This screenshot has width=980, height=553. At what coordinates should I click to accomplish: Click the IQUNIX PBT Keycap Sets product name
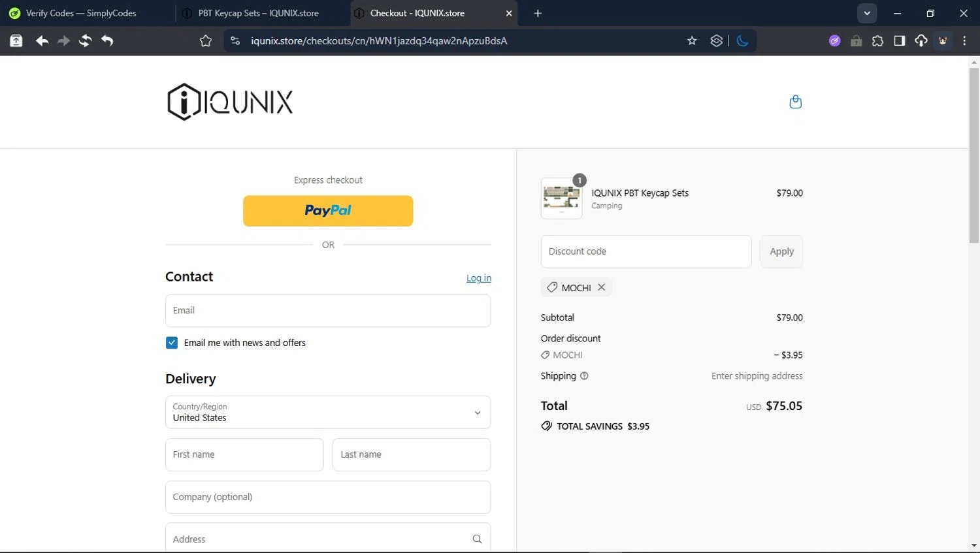[x=640, y=193]
